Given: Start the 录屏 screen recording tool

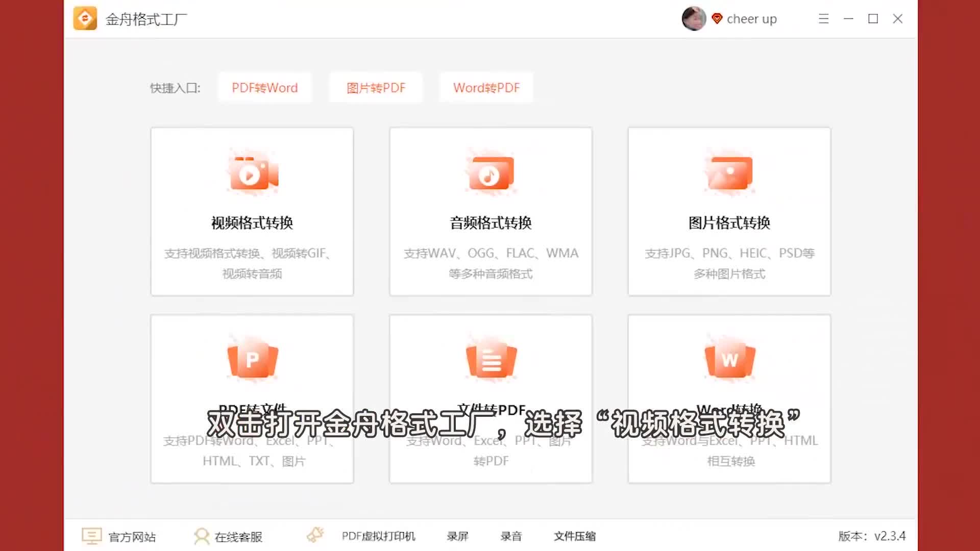Looking at the screenshot, I should point(458,536).
